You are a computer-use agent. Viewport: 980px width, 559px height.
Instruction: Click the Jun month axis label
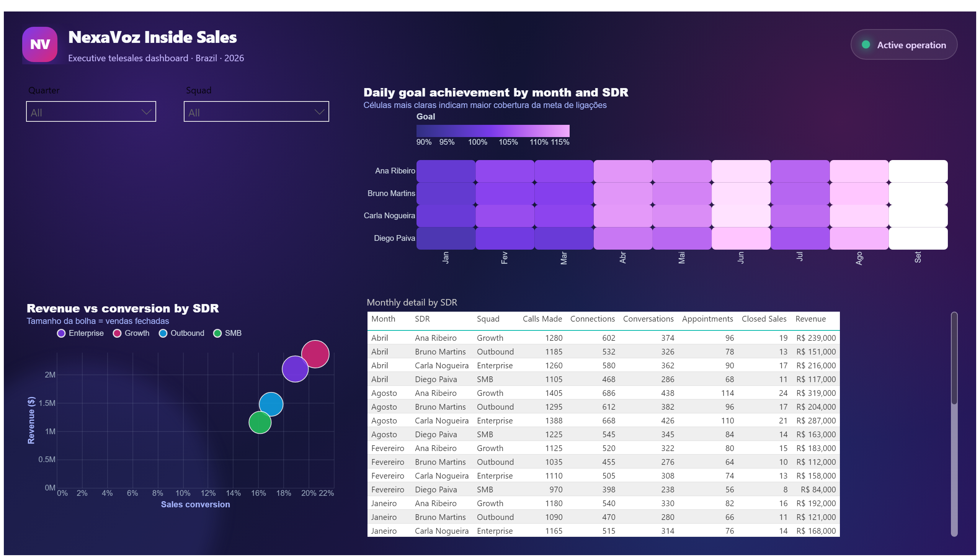[x=740, y=258]
